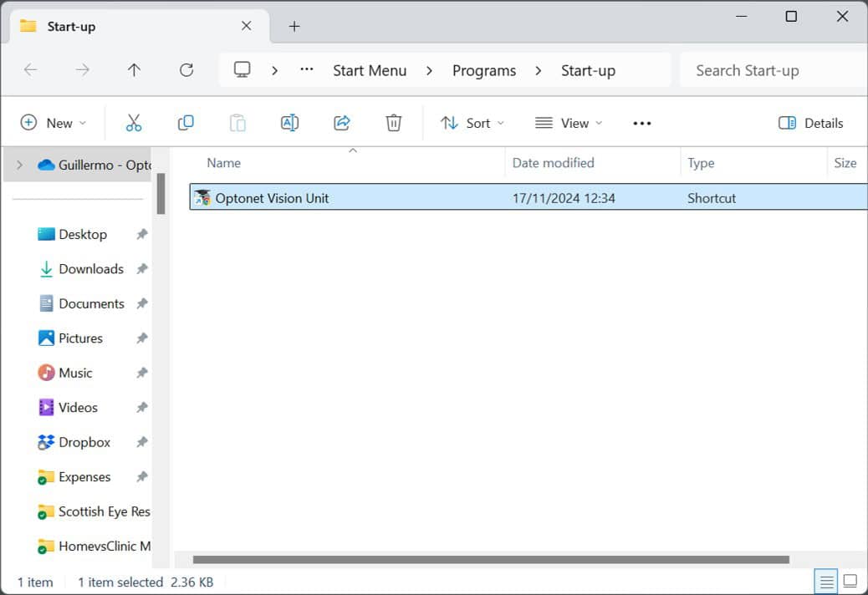Click the 17/11/2024 12:34 date cell
This screenshot has height=595, width=868.
(564, 198)
